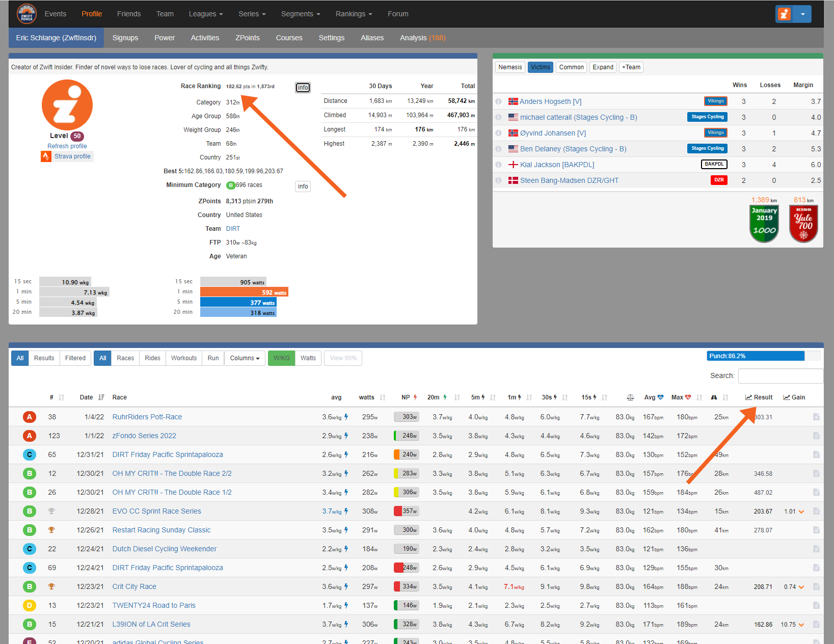Viewport: 834px width, 644px height.
Task: Filter activities to Rides
Action: [x=152, y=358]
